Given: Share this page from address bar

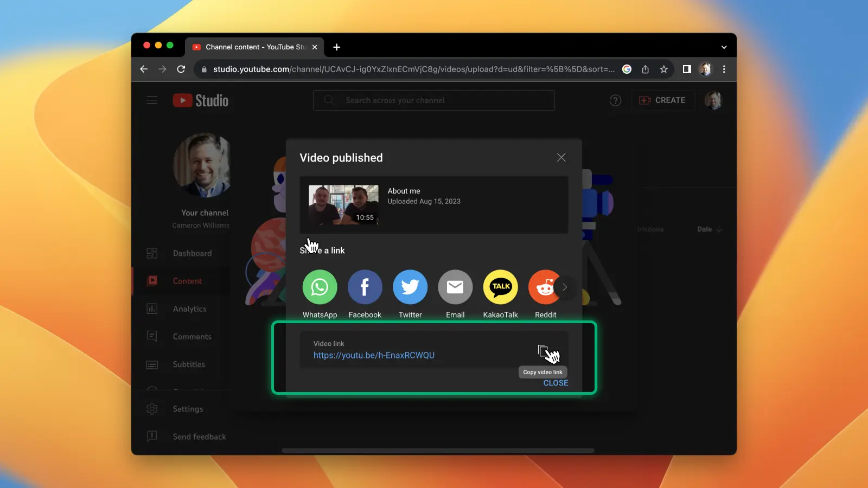Looking at the screenshot, I should pyautogui.click(x=645, y=69).
